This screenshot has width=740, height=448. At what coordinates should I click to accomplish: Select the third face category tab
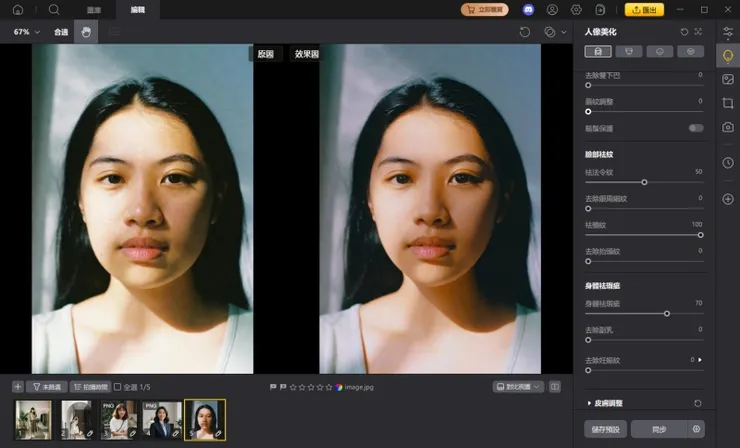click(x=660, y=51)
